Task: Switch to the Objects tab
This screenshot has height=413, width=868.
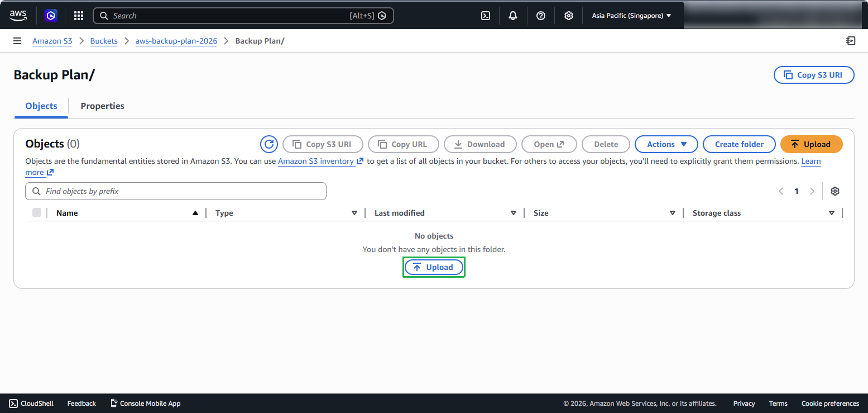Action: coord(41,106)
